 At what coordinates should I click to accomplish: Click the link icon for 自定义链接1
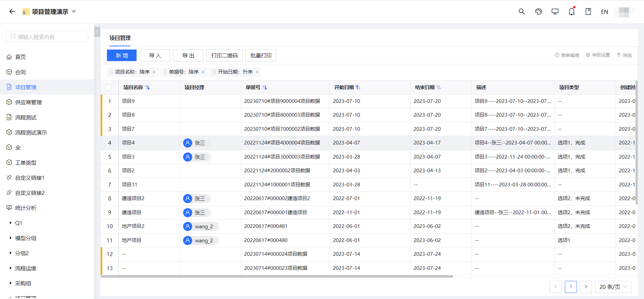(9, 177)
